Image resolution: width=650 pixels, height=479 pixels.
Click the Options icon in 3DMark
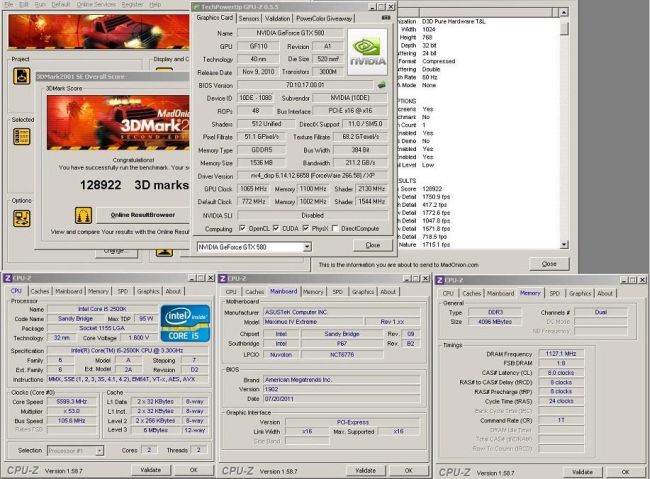pyautogui.click(x=22, y=219)
